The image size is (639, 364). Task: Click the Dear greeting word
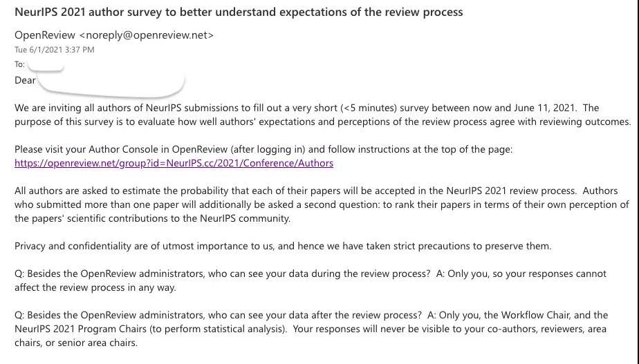click(x=25, y=80)
